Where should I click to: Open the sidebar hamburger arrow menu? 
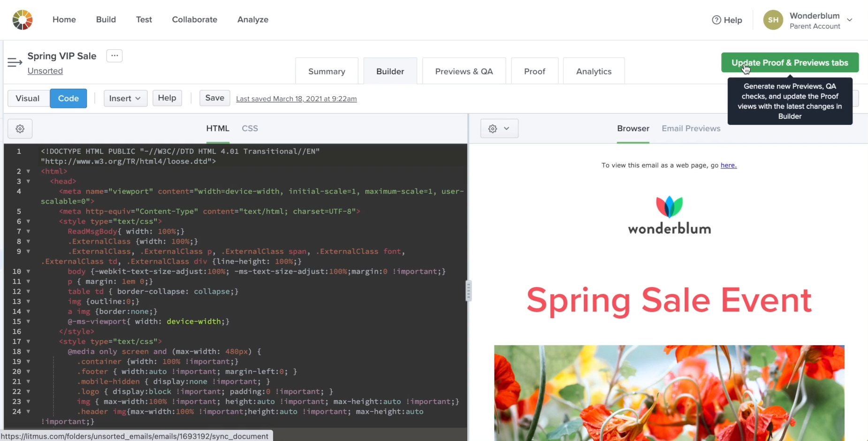click(15, 62)
